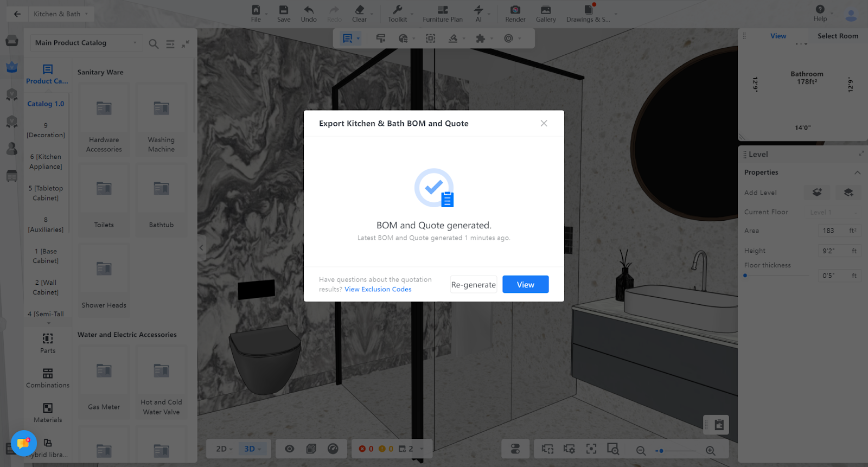Click the Floor thickness slider handle
868x467 pixels.
pos(745,276)
